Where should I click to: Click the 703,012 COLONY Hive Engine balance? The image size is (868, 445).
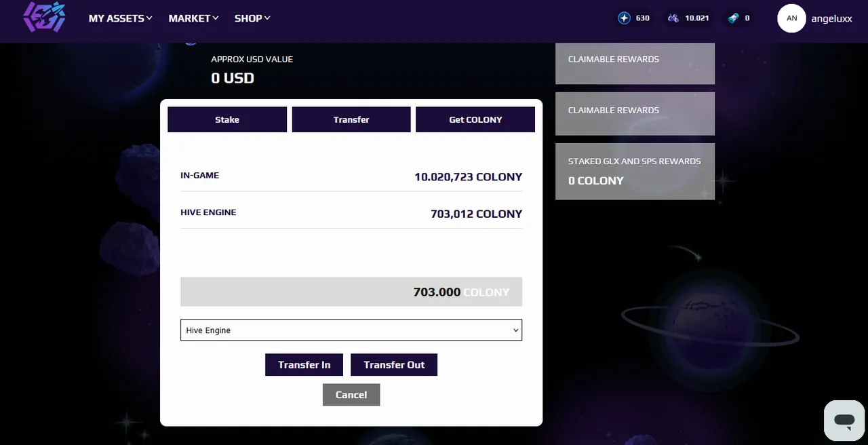[476, 214]
